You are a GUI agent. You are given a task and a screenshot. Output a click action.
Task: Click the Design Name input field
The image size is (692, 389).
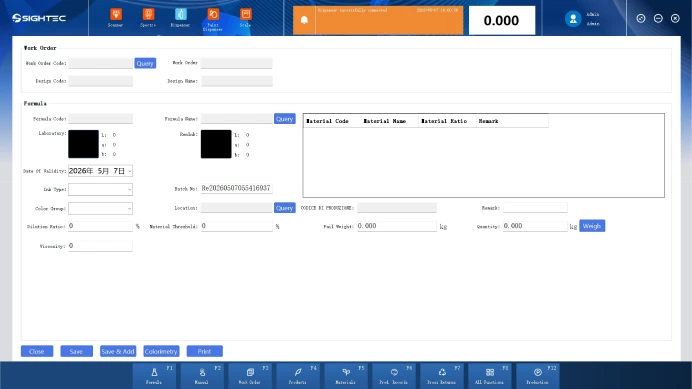point(237,81)
